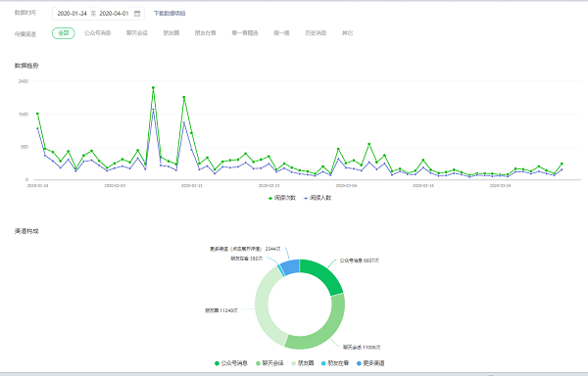
Task: Click the 2020-03-04 x-axis date label
Action: [346, 186]
